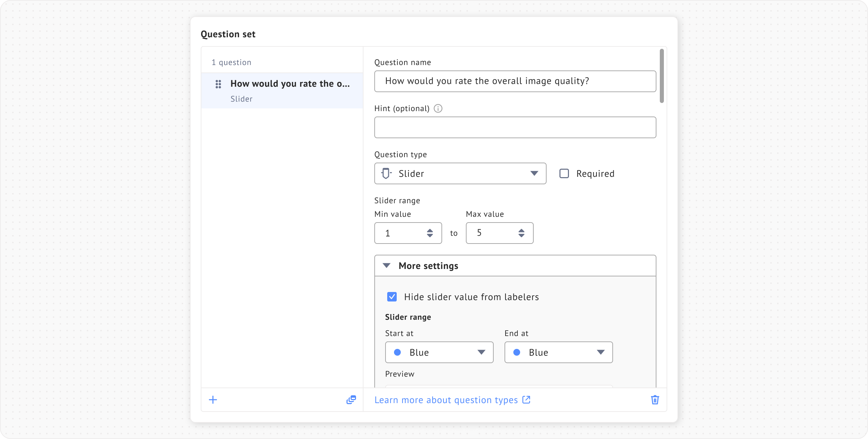
Task: Click the plus icon to add question
Action: click(213, 400)
